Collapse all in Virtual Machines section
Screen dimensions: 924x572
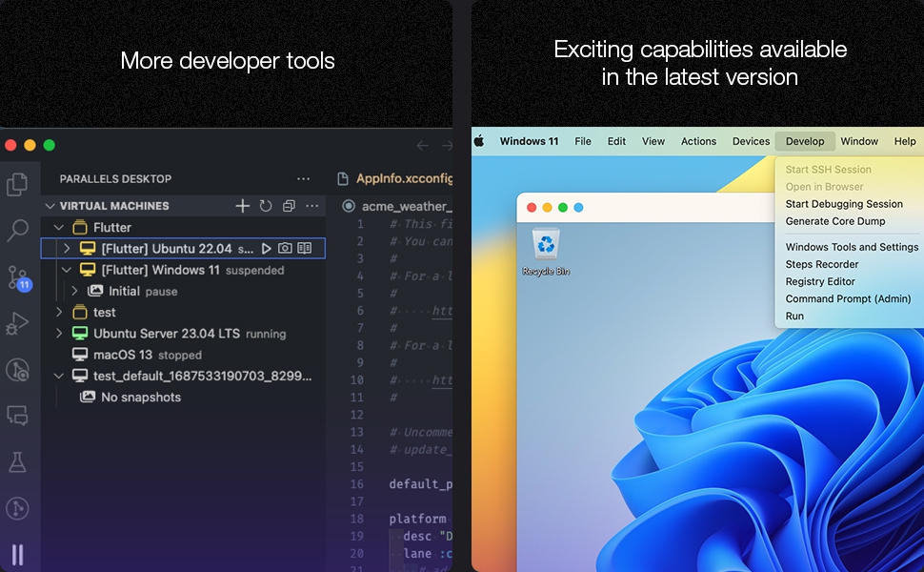pyautogui.click(x=289, y=206)
